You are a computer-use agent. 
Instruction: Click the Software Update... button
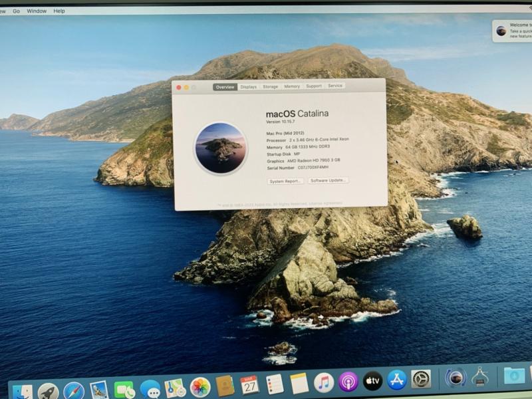328,180
